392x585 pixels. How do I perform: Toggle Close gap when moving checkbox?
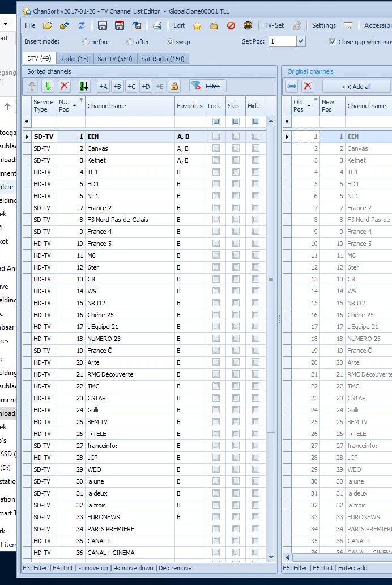click(x=333, y=42)
